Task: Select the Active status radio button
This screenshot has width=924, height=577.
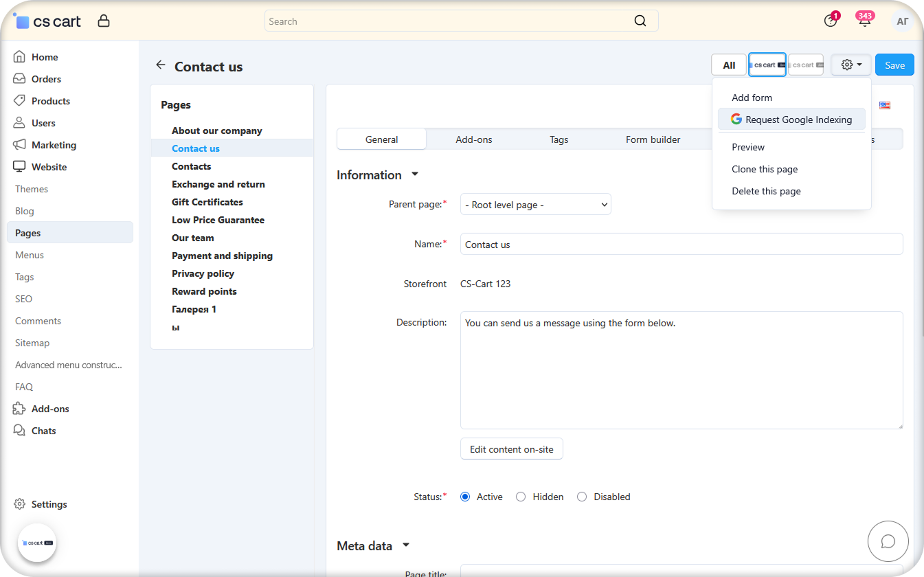Action: [465, 497]
